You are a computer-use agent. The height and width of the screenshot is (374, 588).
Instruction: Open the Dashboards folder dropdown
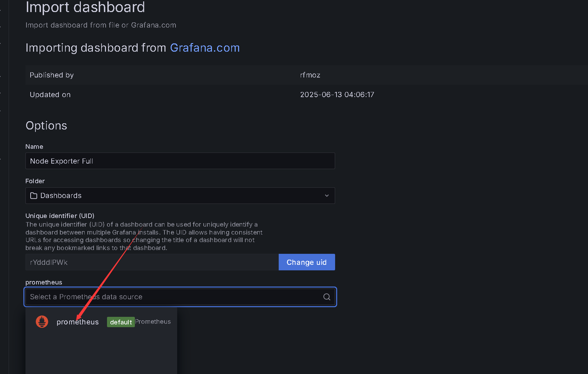click(180, 196)
